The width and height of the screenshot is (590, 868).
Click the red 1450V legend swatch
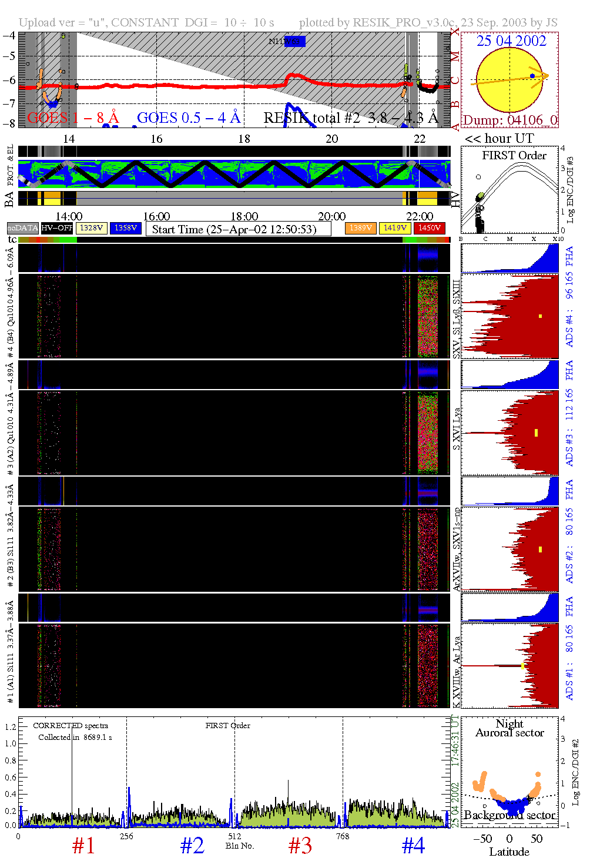[430, 228]
